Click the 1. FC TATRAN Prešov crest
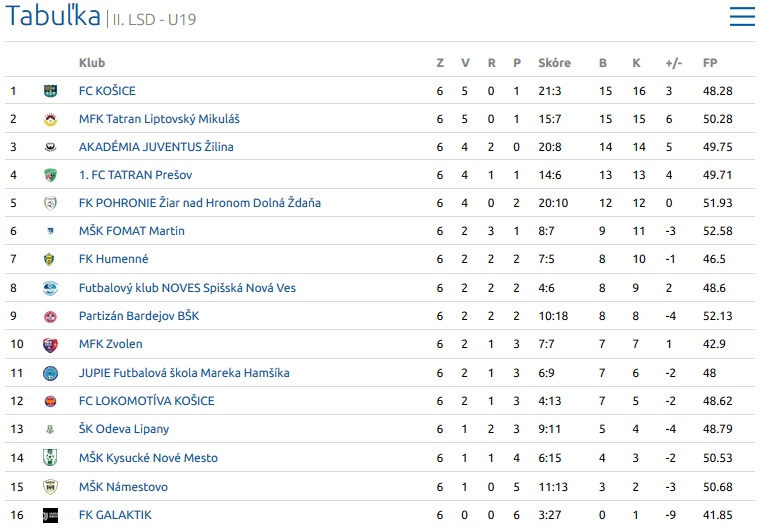Viewport: 767px width, 531px height. 50,175
